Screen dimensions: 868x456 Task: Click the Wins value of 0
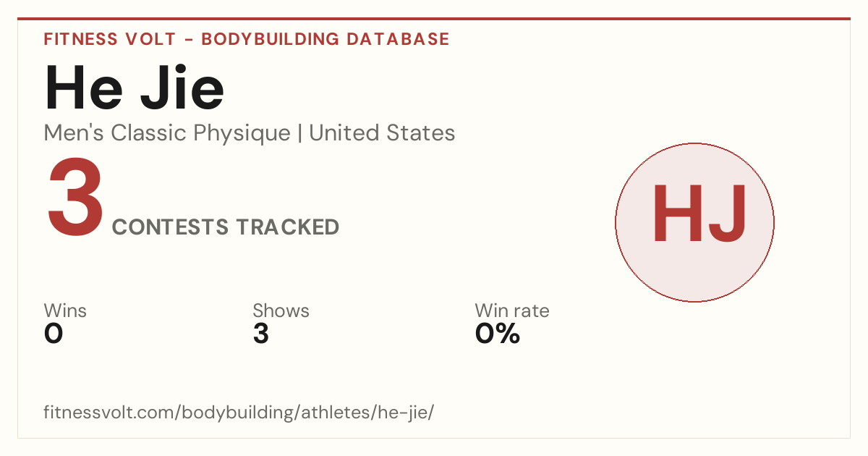point(54,334)
